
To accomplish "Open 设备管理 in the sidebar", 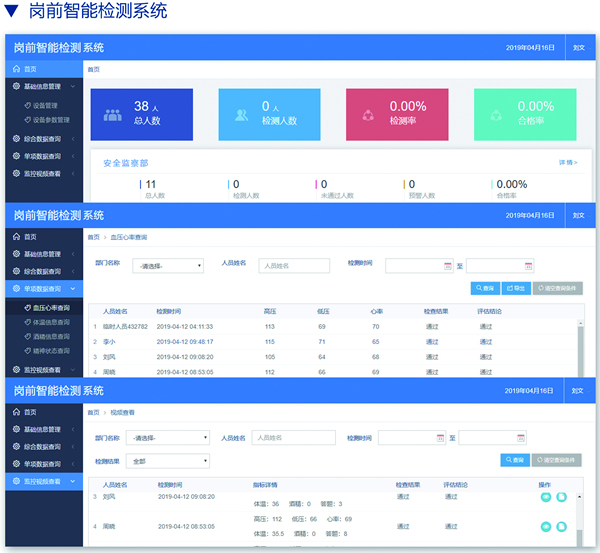I will pyautogui.click(x=45, y=105).
